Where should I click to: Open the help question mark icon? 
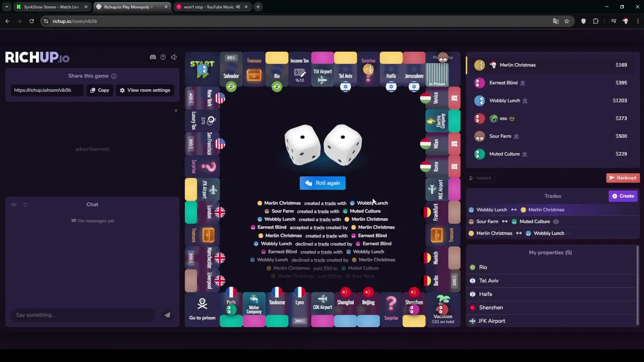coord(163,57)
